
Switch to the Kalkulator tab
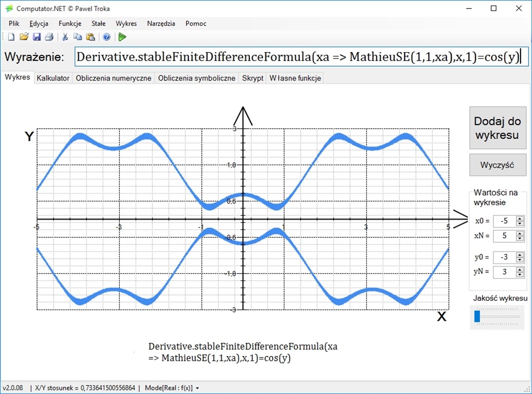(x=53, y=78)
